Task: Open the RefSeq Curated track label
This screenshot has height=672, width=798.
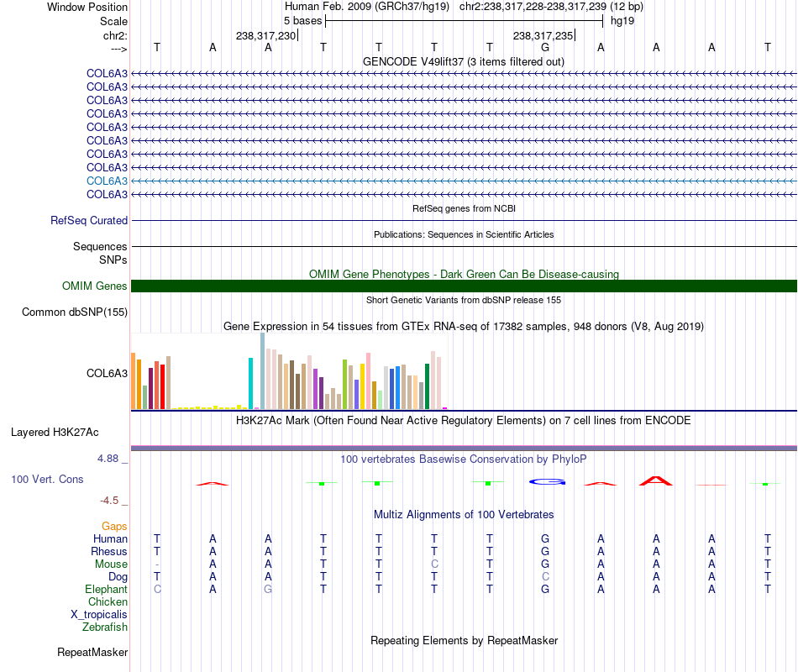Action: click(89, 220)
